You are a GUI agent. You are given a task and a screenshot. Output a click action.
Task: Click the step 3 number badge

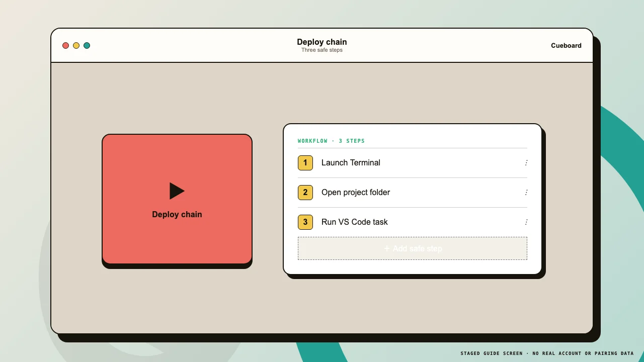pos(305,222)
